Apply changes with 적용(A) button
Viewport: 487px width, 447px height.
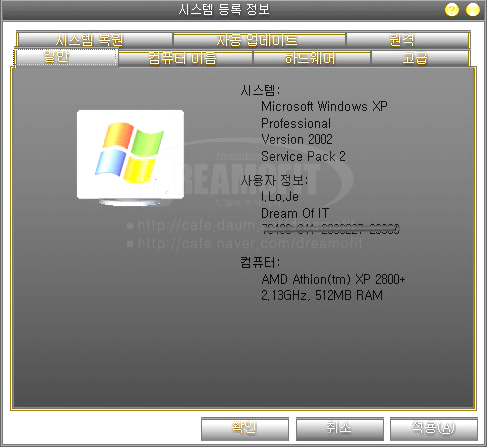[x=433, y=428]
